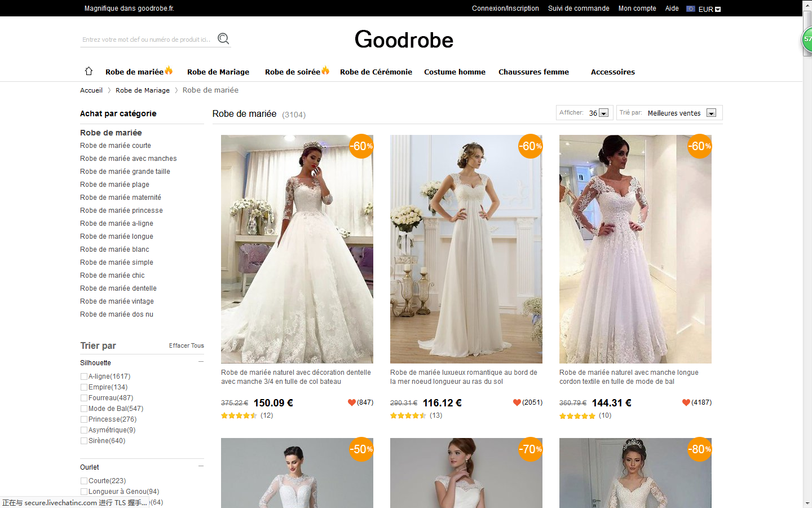
Task: Click the EU flag currency icon
Action: (691, 8)
